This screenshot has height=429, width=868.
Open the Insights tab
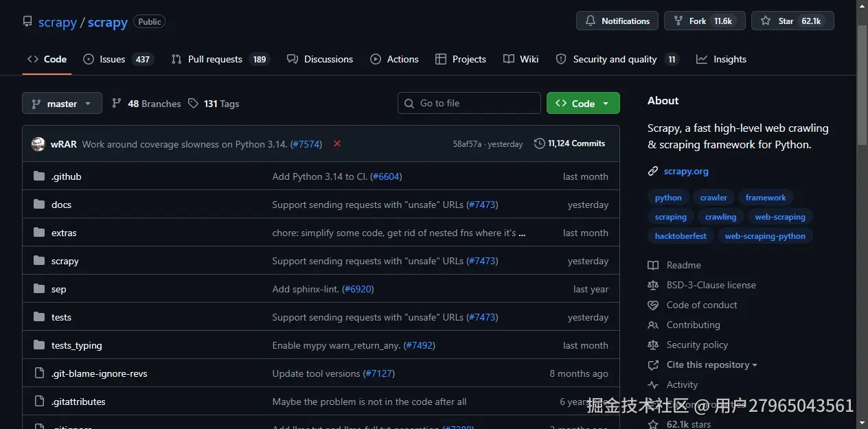[721, 59]
